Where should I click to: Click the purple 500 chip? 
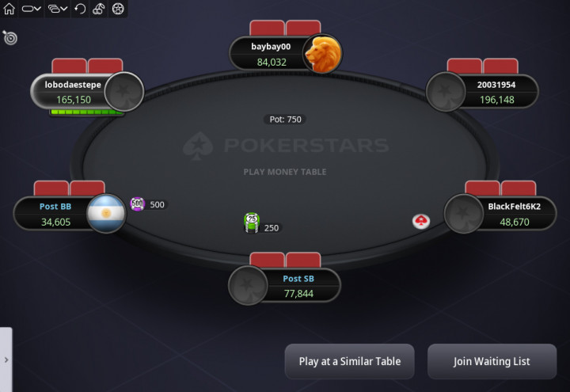(x=138, y=204)
